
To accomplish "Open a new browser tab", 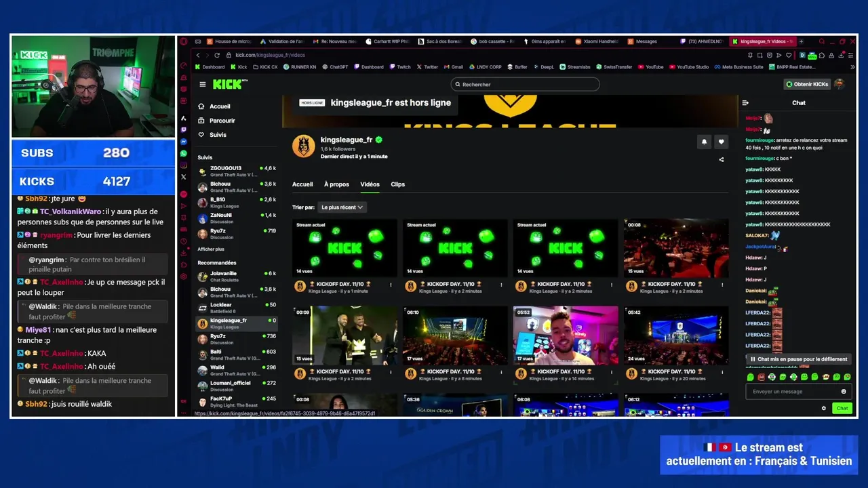I will [801, 41].
